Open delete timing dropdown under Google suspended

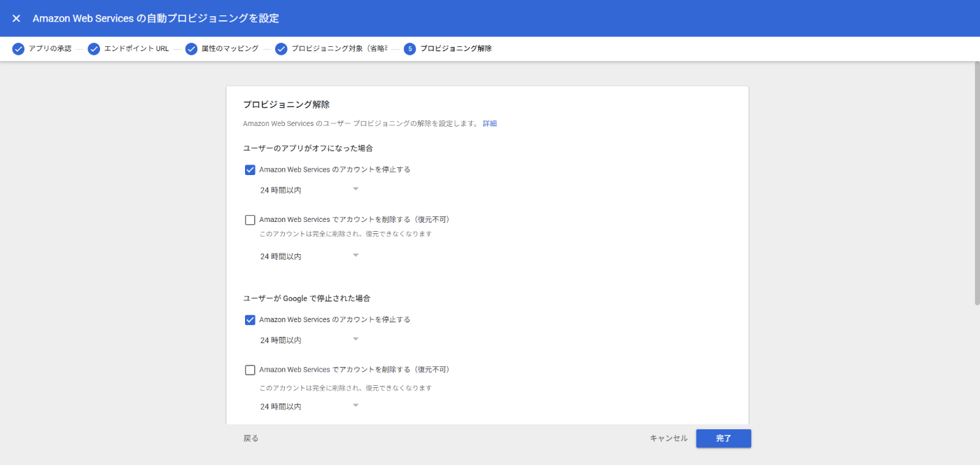click(309, 406)
